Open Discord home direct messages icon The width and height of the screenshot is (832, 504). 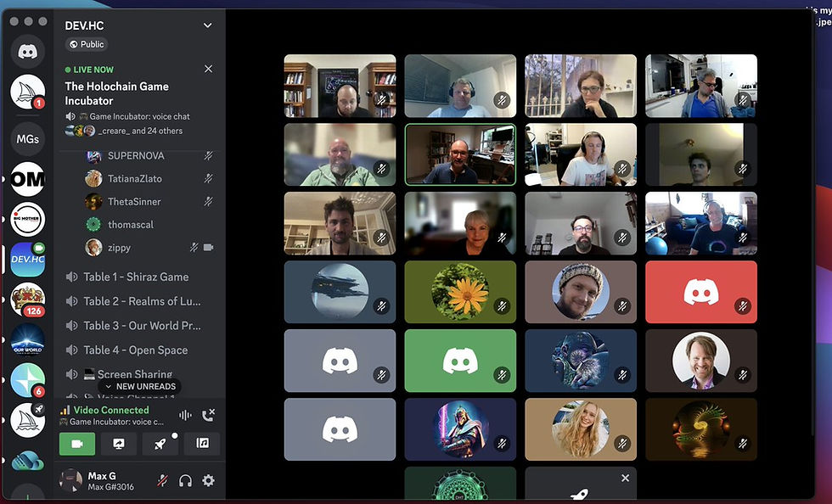tap(27, 51)
